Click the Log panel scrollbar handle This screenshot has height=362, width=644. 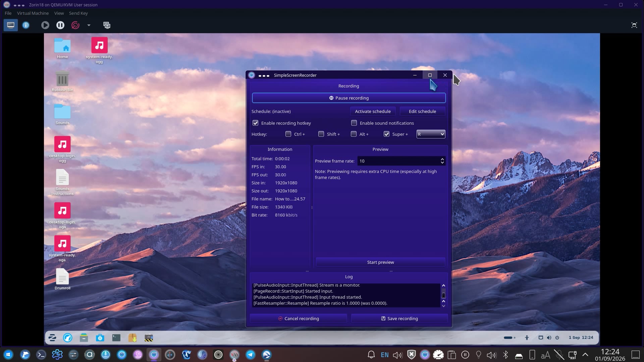pos(443,295)
